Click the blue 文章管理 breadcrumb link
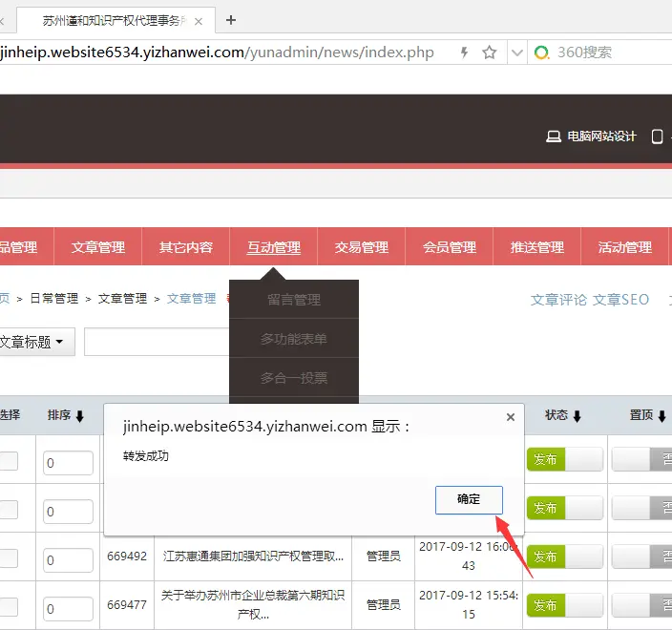This screenshot has height=630, width=672. [192, 298]
